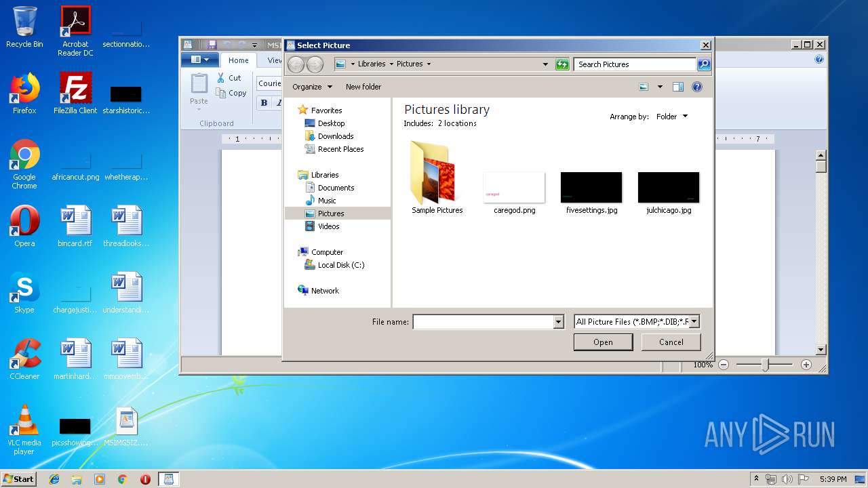Change view using the views icon

click(x=644, y=87)
